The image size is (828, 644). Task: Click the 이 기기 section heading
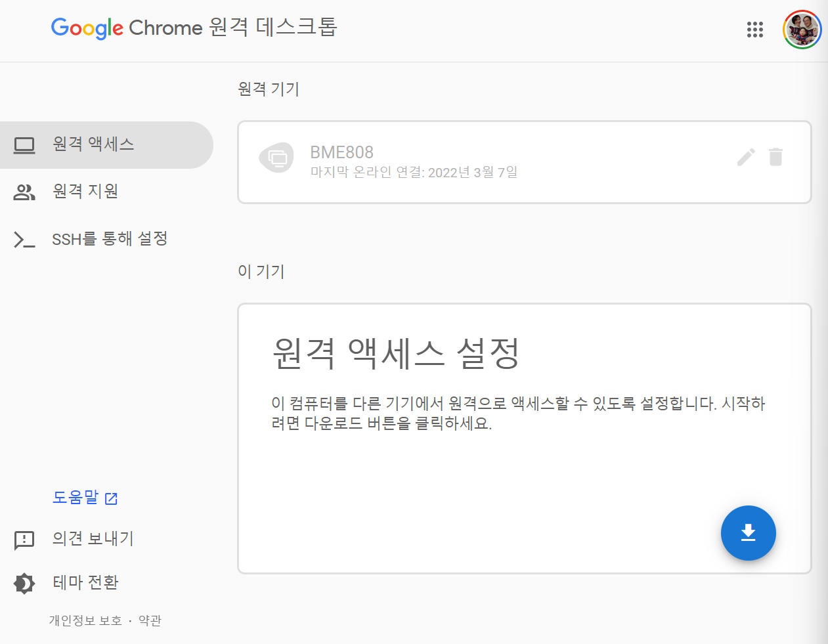tap(261, 271)
